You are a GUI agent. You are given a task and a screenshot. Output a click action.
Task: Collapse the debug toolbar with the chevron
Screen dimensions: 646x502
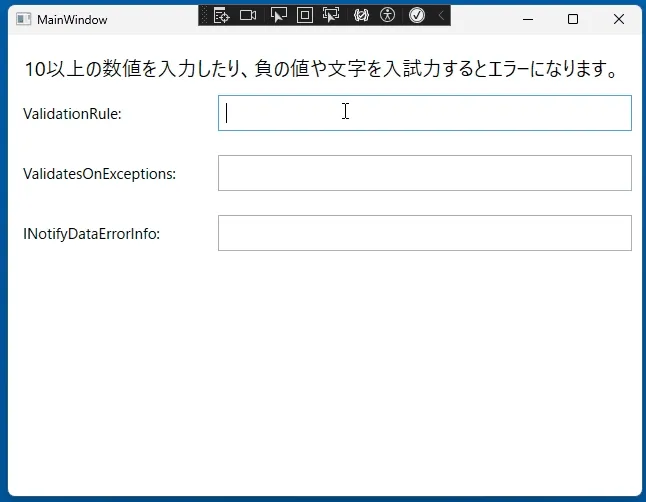(x=441, y=16)
